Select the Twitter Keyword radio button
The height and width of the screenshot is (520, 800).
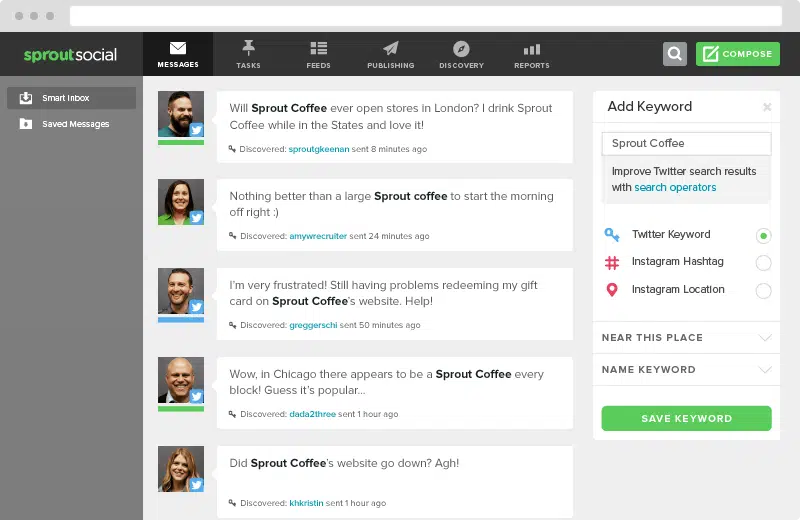(763, 236)
